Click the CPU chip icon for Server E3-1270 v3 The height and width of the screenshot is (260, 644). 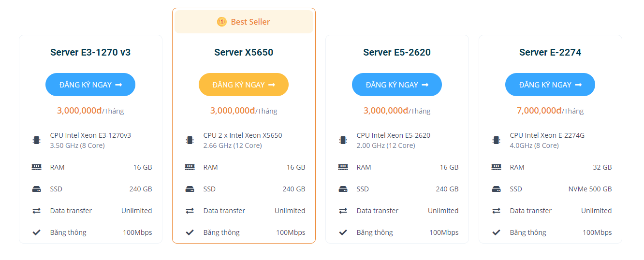point(36,140)
